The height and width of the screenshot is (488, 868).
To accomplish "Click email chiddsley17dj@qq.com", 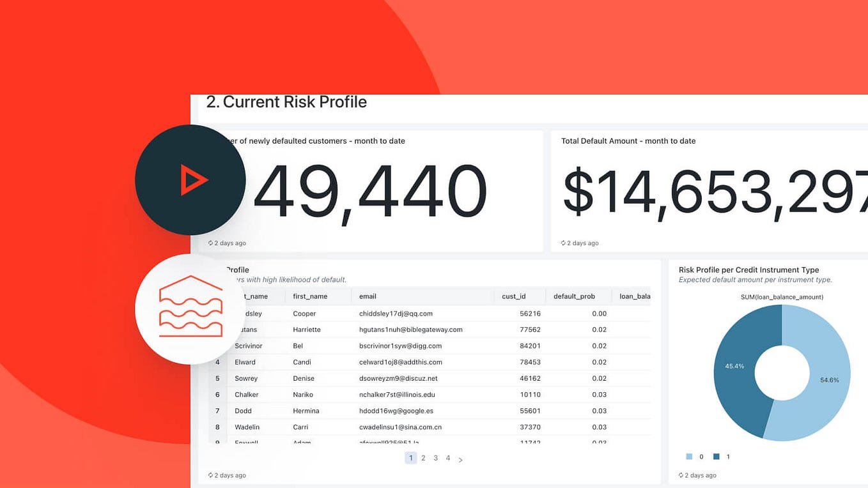I will 396,314.
